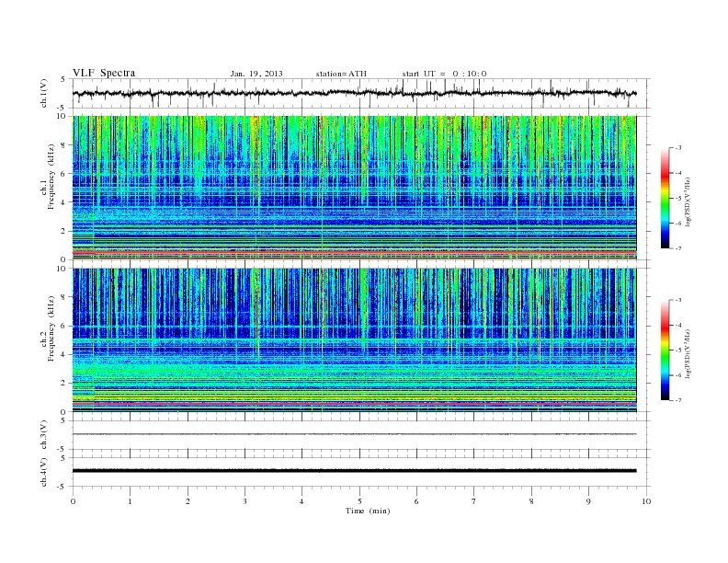Click the ch.3 flat waveform trace
Screen dimensions: 728x563
(x=354, y=434)
